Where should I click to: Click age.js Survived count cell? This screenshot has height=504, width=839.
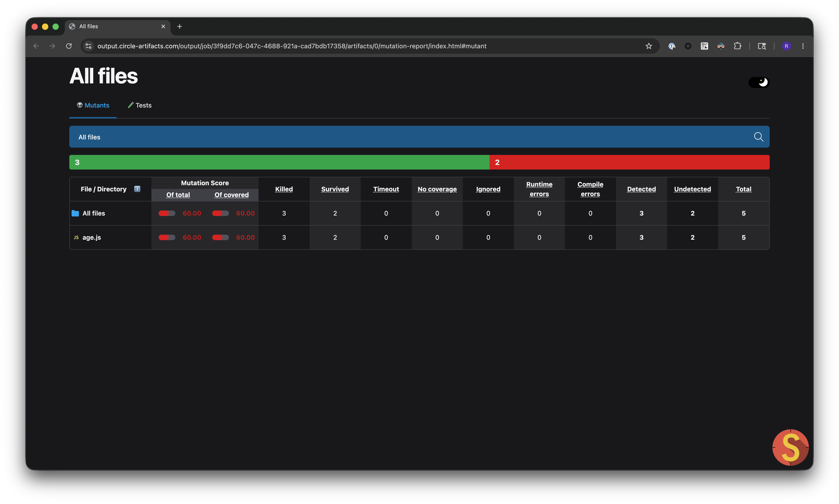tap(335, 237)
